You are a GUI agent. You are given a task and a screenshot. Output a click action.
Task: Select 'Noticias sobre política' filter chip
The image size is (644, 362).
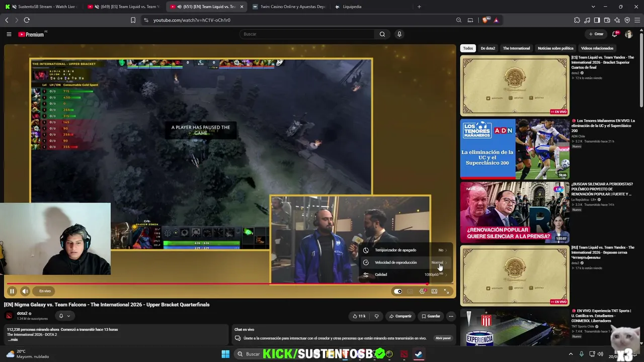point(555,48)
